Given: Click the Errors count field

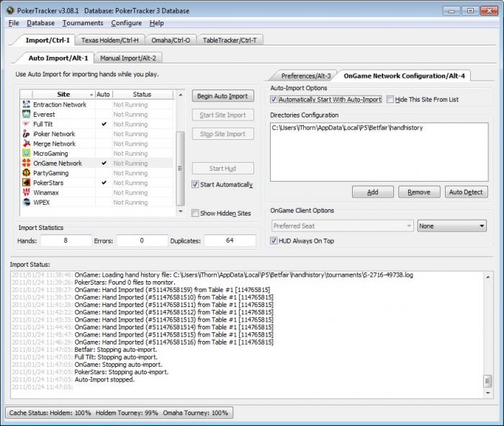Looking at the screenshot, I should point(142,240).
